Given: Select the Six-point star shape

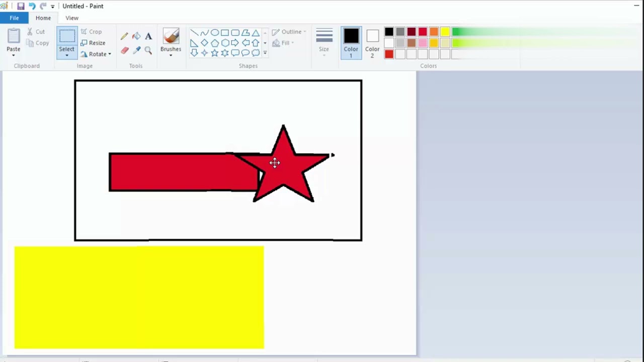Looking at the screenshot, I should (x=225, y=53).
